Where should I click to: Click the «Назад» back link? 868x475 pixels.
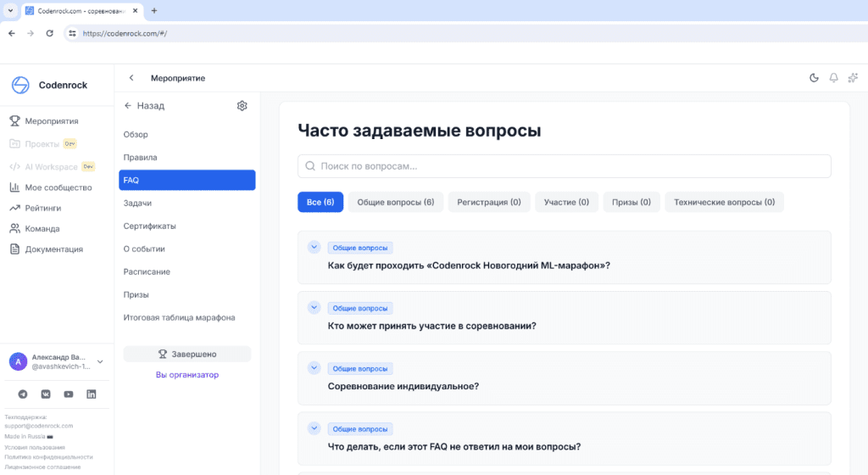point(144,106)
